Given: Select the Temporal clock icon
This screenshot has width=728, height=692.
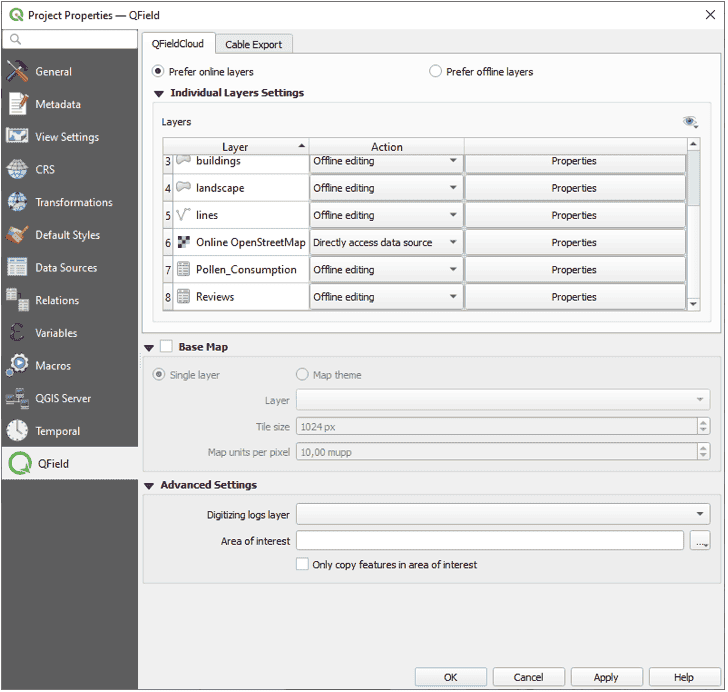Looking at the screenshot, I should pyautogui.click(x=17, y=431).
